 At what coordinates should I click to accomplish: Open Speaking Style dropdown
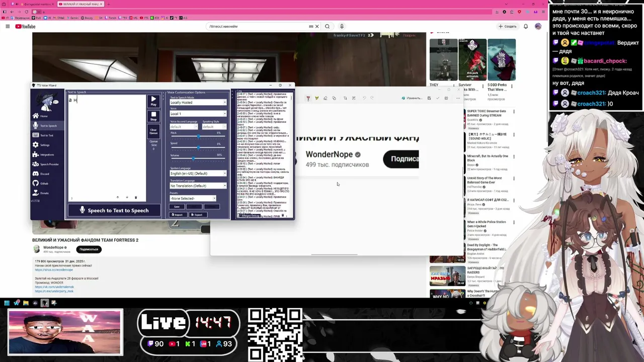214,127
